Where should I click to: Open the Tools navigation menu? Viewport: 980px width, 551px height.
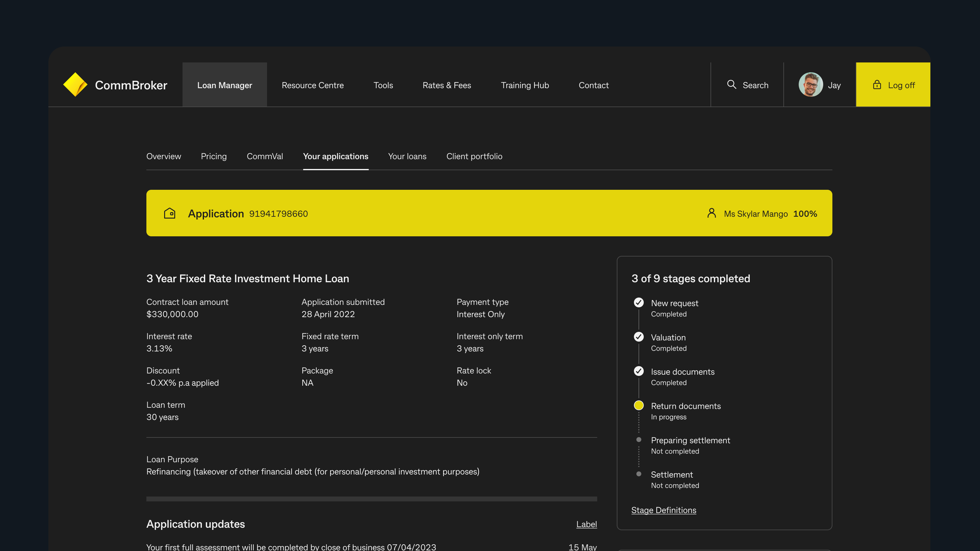(383, 85)
